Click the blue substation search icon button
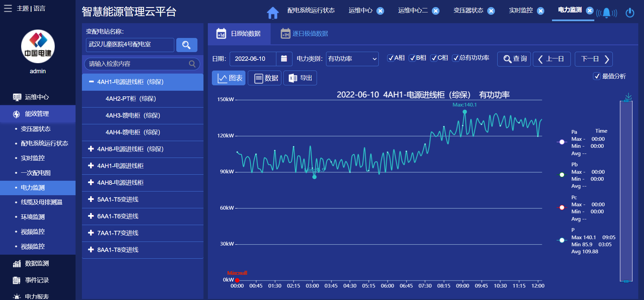This screenshot has height=300, width=644. (187, 45)
